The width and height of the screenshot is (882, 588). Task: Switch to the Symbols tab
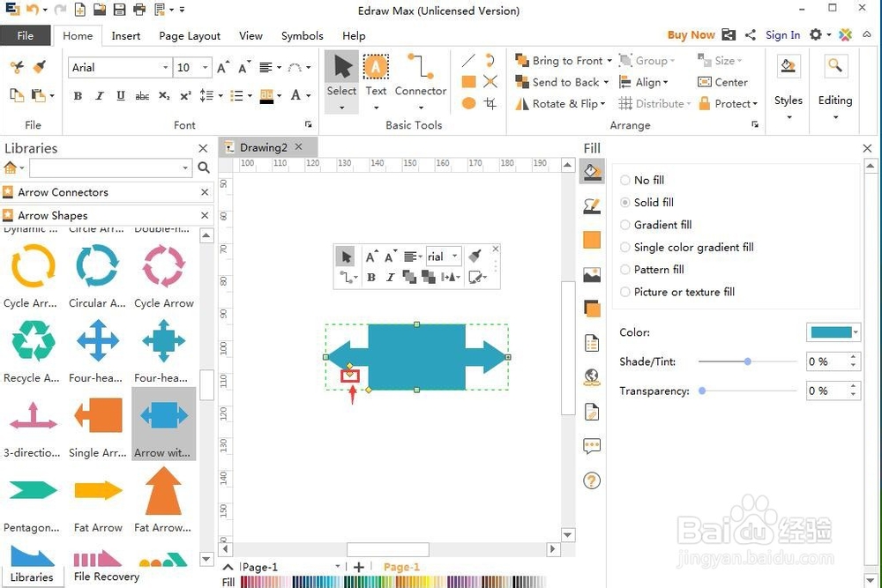click(x=302, y=36)
